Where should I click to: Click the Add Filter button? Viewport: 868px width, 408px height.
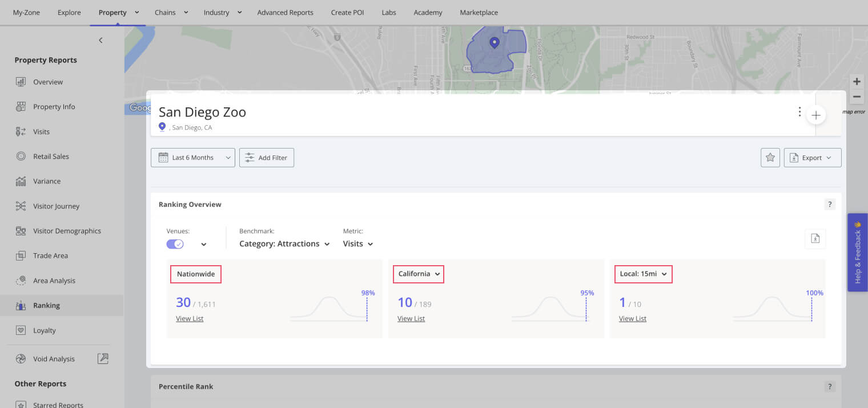click(x=267, y=158)
